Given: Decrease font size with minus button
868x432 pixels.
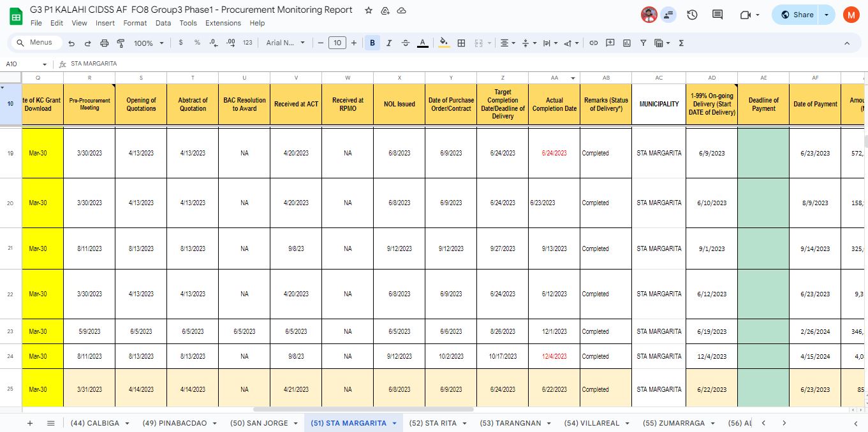Looking at the screenshot, I should pyautogui.click(x=320, y=43).
